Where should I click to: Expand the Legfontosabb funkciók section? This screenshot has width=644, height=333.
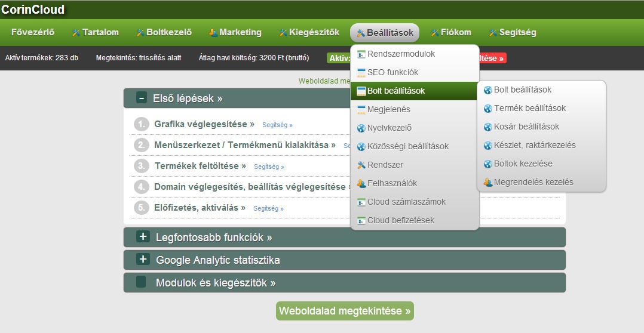click(143, 237)
